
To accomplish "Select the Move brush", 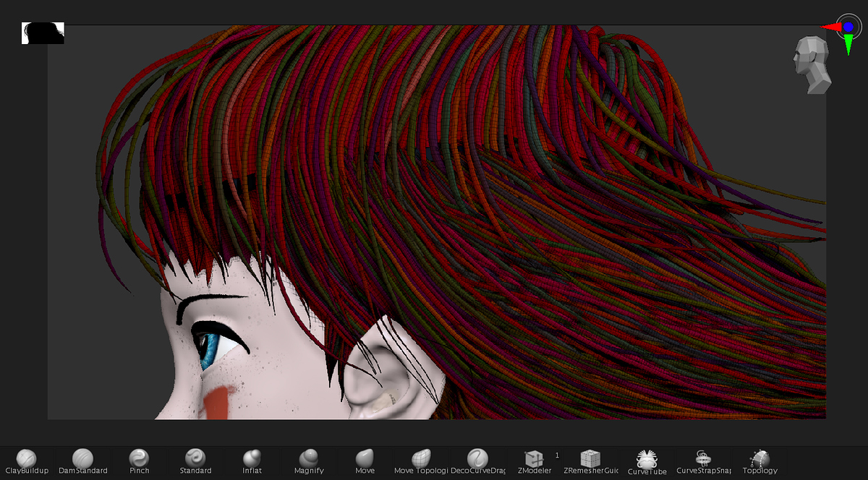I will [365, 460].
